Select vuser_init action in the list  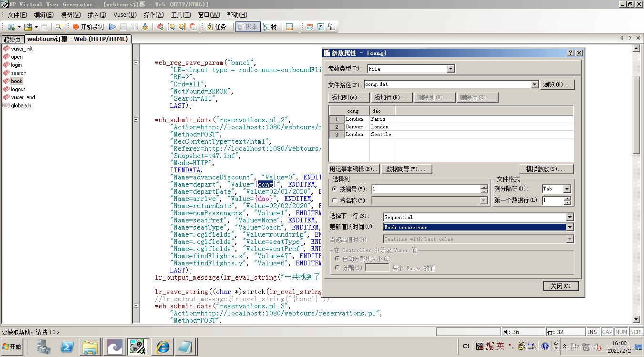(22, 49)
